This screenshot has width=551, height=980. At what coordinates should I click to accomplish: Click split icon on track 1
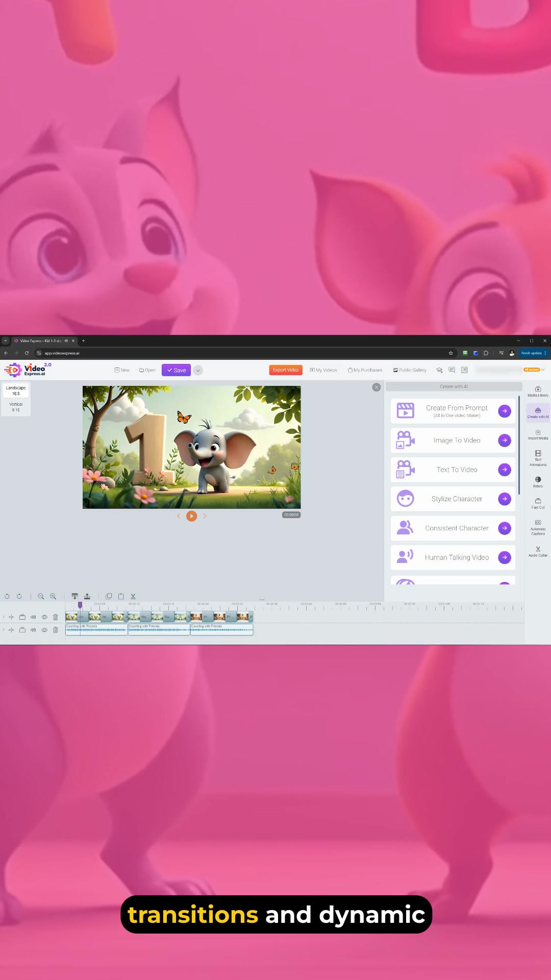(11, 617)
